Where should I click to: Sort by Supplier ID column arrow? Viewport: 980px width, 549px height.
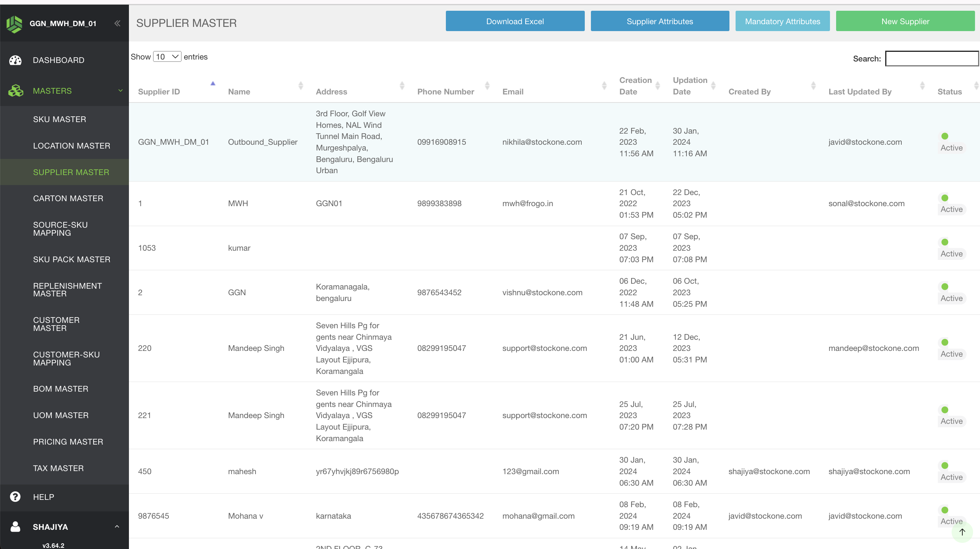[x=213, y=84]
